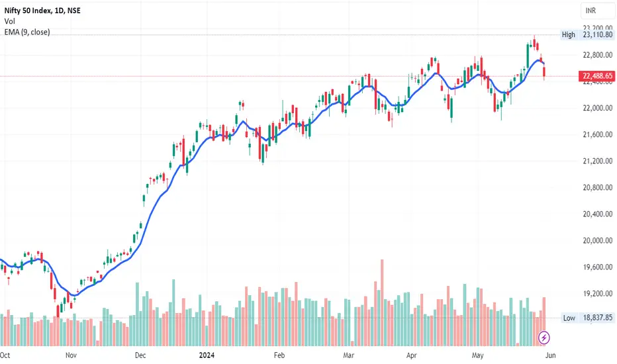Click the Apr label on time axis
The image size is (617, 364).
tap(411, 355)
